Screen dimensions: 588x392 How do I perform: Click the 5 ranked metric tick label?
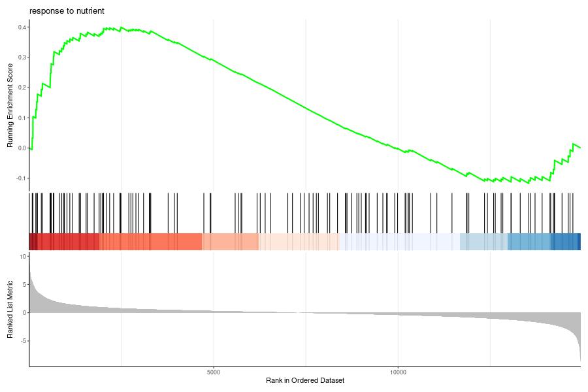(24, 285)
